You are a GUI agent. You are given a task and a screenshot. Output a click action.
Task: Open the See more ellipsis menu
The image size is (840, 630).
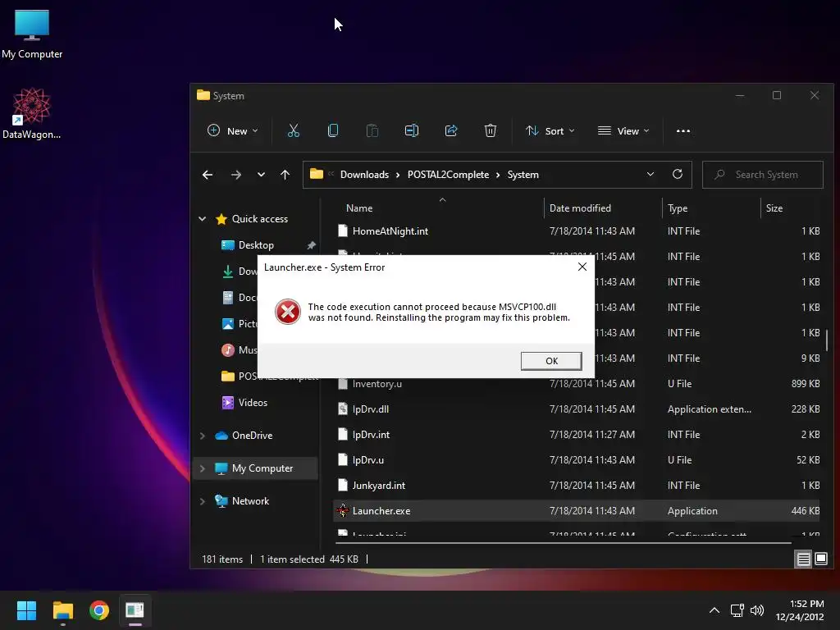[683, 130]
